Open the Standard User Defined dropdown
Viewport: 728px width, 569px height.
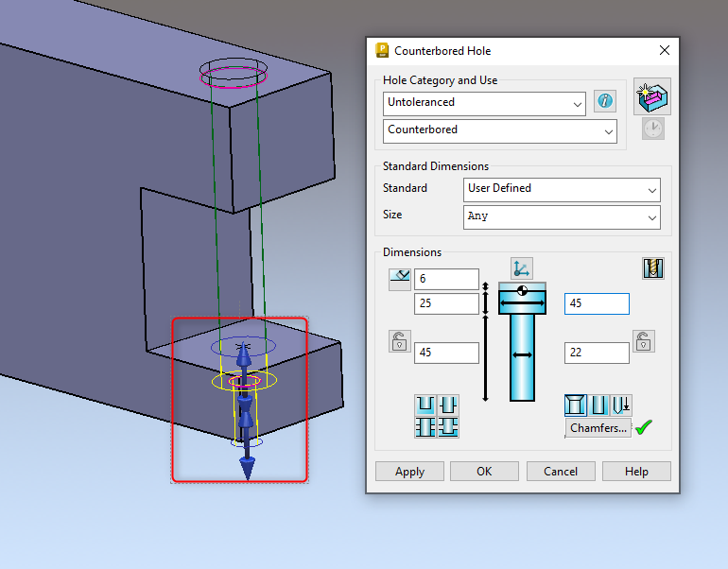pos(562,190)
